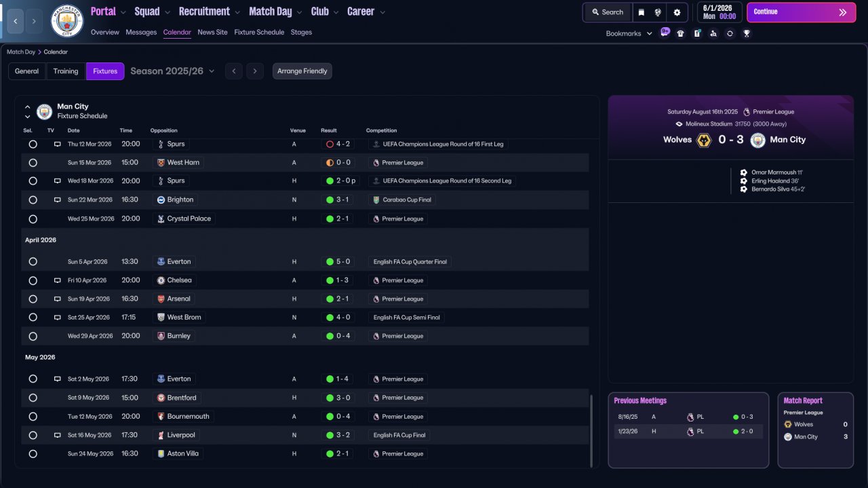Click the Continue button
868x488 pixels.
[x=801, y=12]
